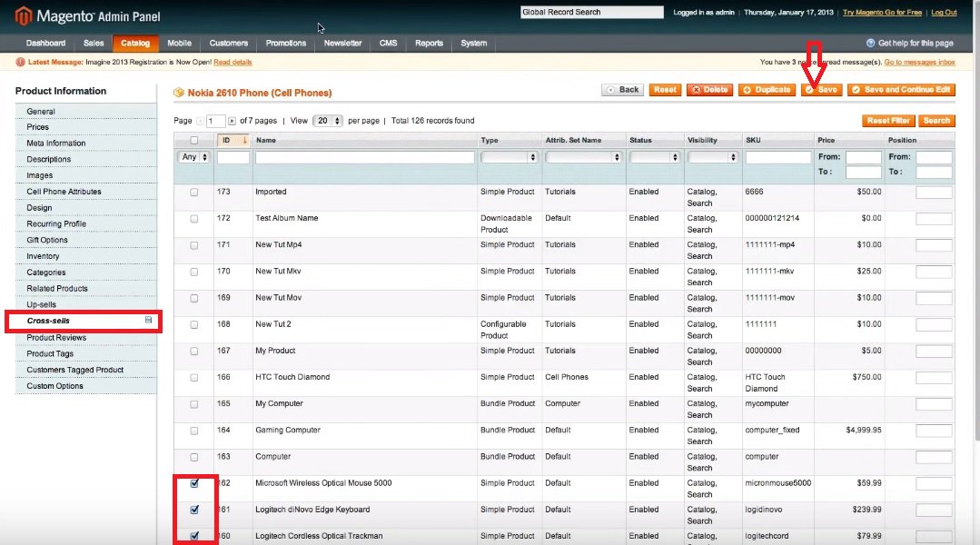Open the Related Products tab
This screenshot has width=980, height=545.
[x=85, y=289]
